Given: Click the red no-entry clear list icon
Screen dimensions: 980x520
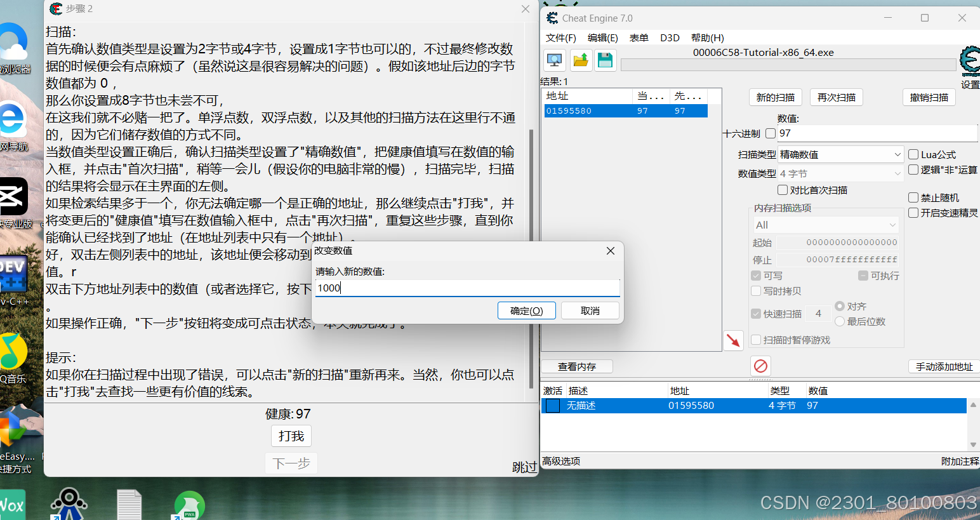Looking at the screenshot, I should 760,366.
